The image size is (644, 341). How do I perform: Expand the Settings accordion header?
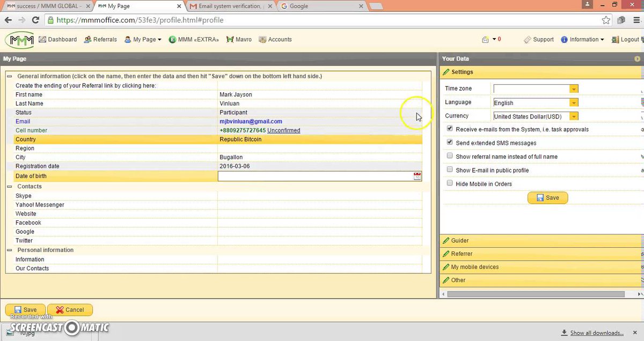(x=541, y=72)
